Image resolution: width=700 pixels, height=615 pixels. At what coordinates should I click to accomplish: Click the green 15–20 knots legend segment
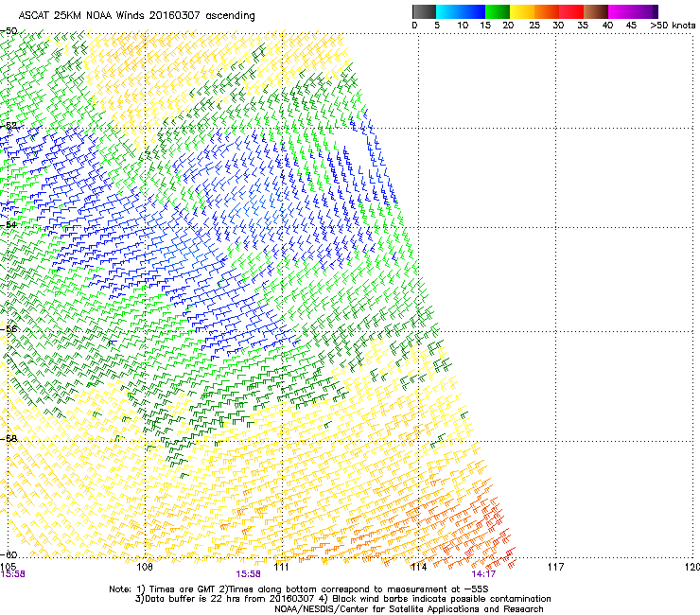pos(498,11)
